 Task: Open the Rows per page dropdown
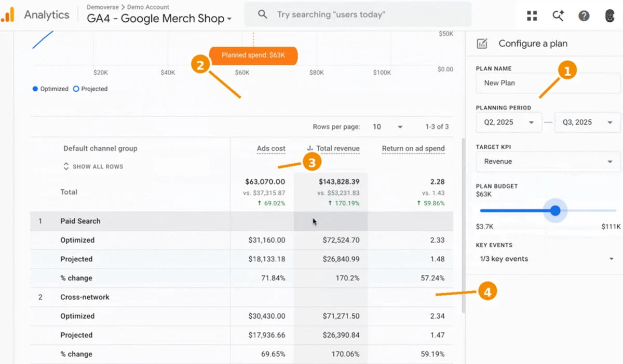click(388, 127)
